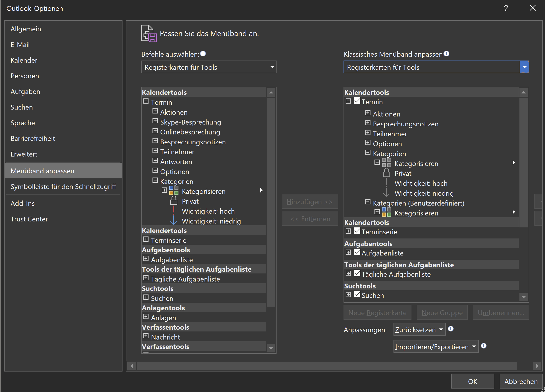This screenshot has height=392, width=545.
Task: Click grey Kategorisieren icon under right Kategorien
Action: [x=386, y=163]
